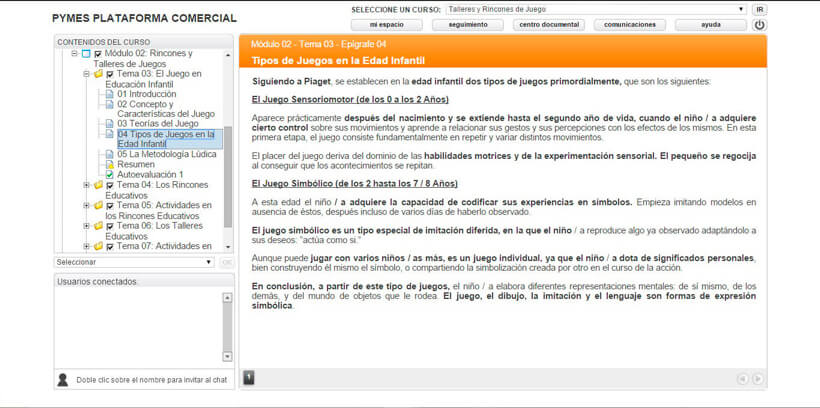Click document icon beside 04 Tipos de Juegos
The width and height of the screenshot is (820, 408).
[109, 134]
